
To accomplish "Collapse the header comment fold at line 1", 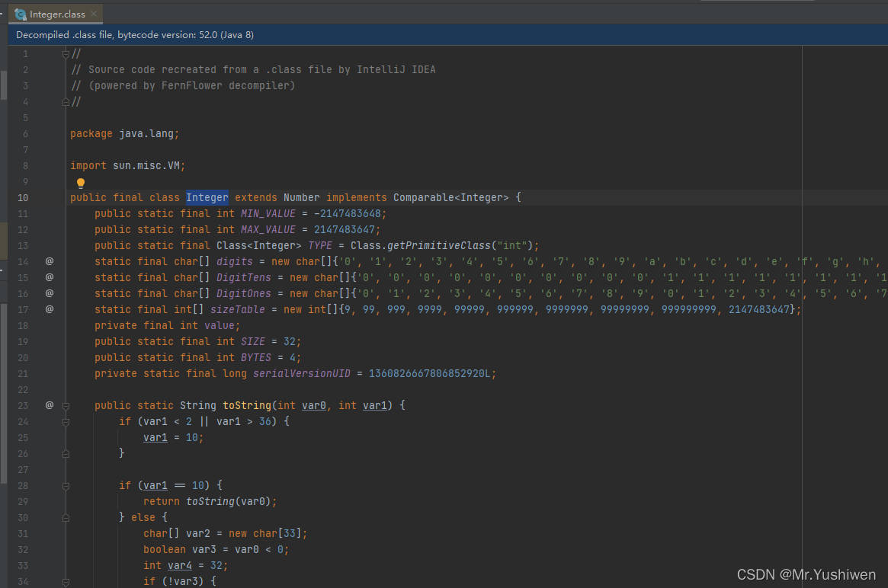I will (66, 54).
